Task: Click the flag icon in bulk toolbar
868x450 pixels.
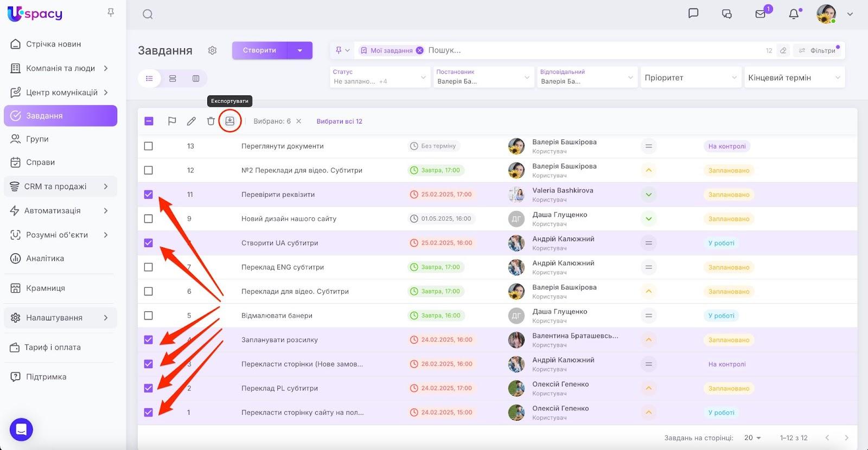Action: coord(172,121)
